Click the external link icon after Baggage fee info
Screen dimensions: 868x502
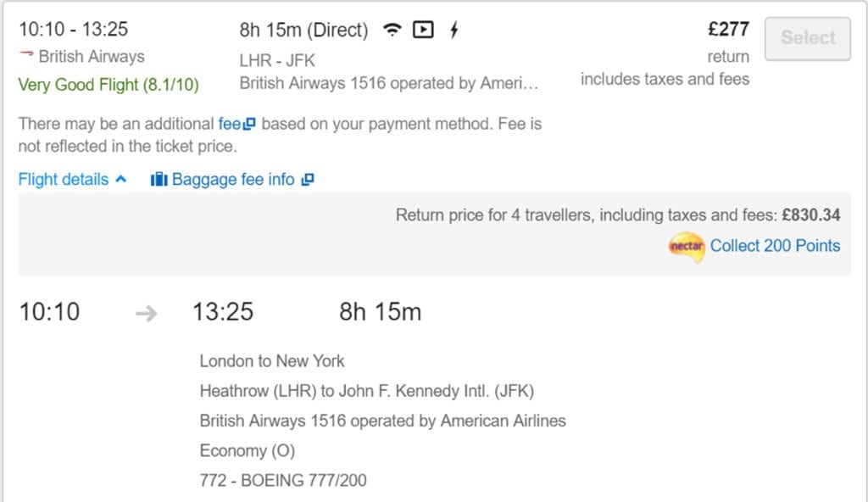307,180
